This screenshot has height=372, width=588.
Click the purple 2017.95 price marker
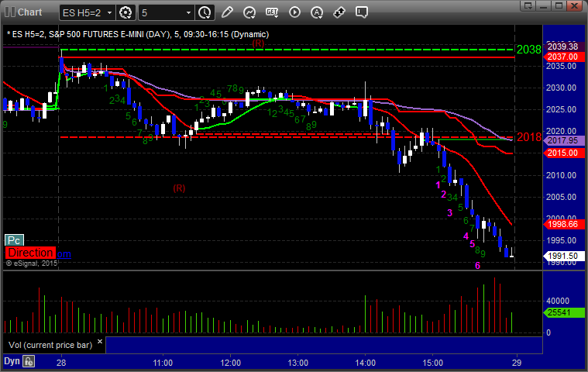(x=563, y=140)
